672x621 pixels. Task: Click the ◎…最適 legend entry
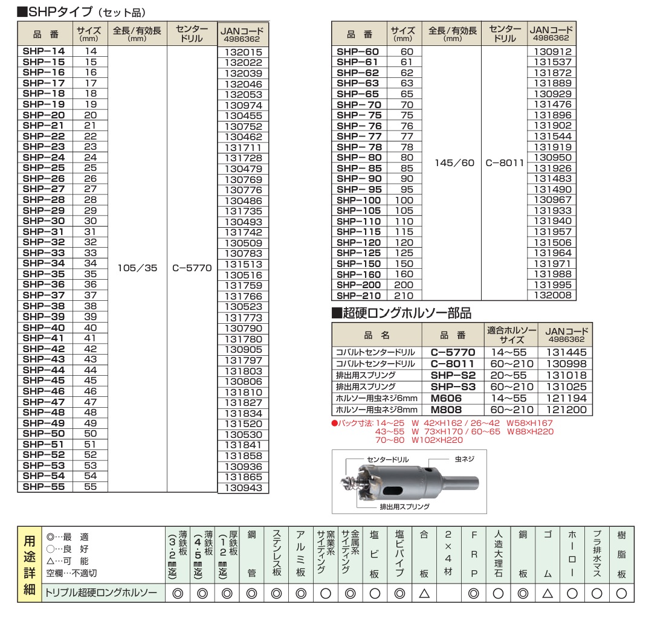point(68,537)
